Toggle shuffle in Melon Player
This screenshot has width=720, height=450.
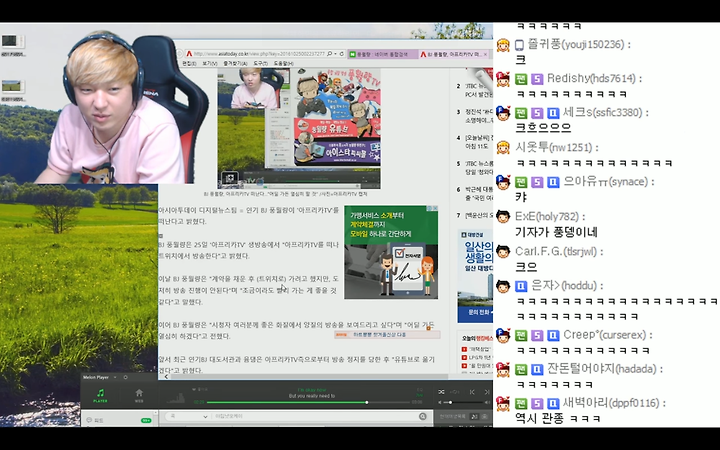441,392
